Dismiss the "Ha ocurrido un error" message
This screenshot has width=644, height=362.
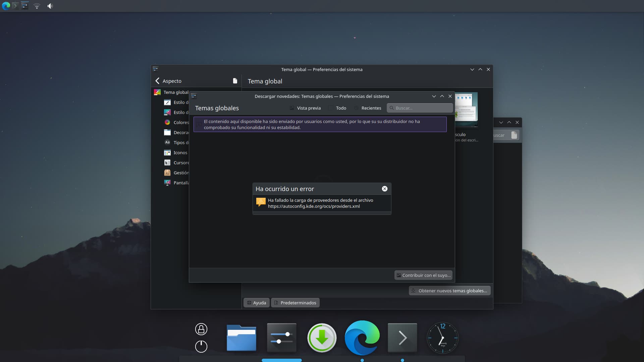coord(385,189)
